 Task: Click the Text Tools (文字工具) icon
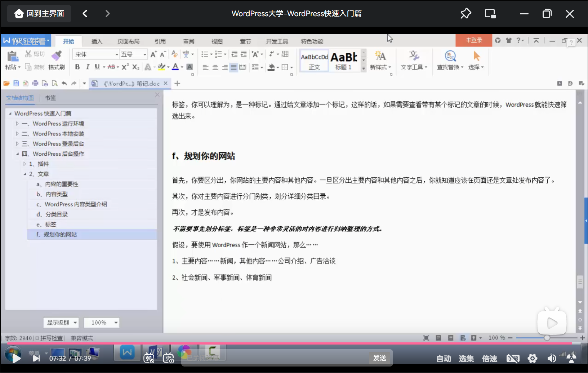click(414, 56)
